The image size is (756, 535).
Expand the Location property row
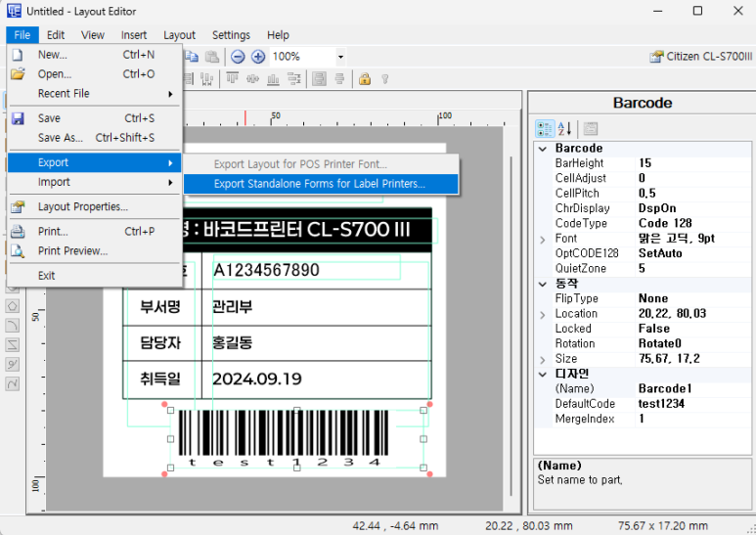click(x=543, y=314)
